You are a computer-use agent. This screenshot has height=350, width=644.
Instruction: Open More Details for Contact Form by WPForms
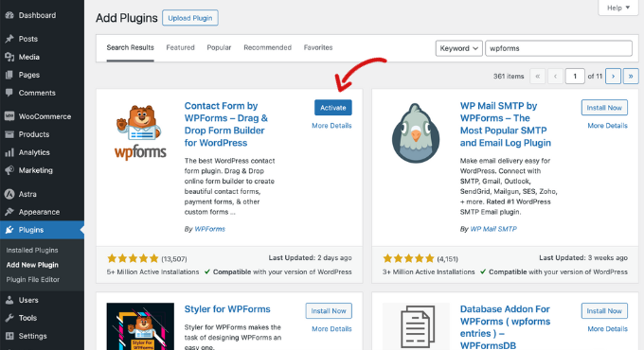(x=331, y=126)
